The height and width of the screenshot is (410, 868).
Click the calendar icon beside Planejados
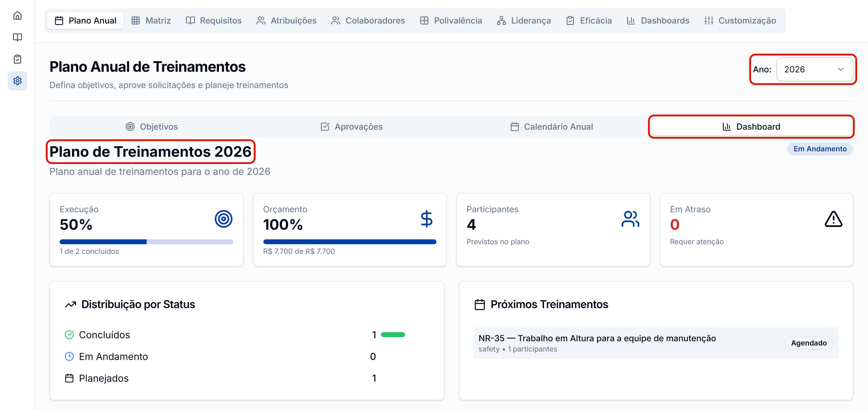[69, 378]
